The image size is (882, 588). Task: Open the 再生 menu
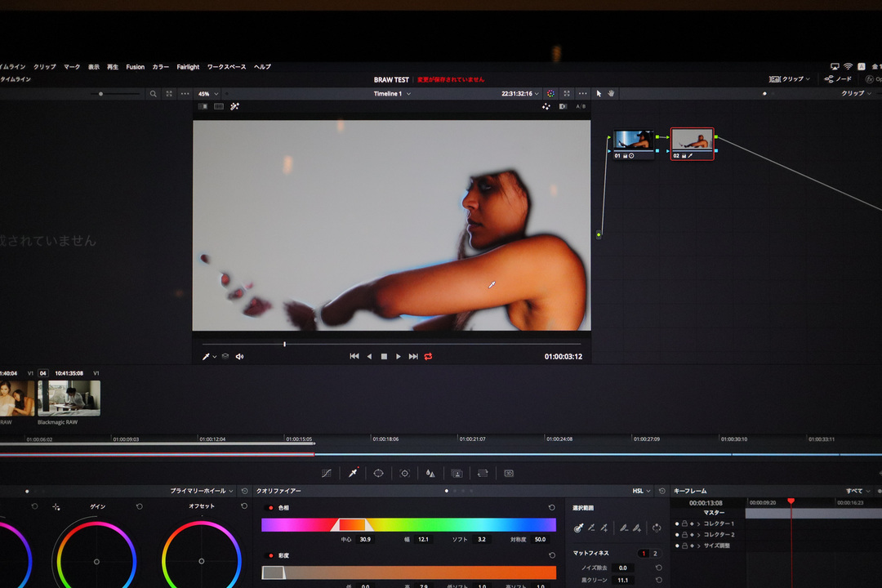[x=113, y=67]
